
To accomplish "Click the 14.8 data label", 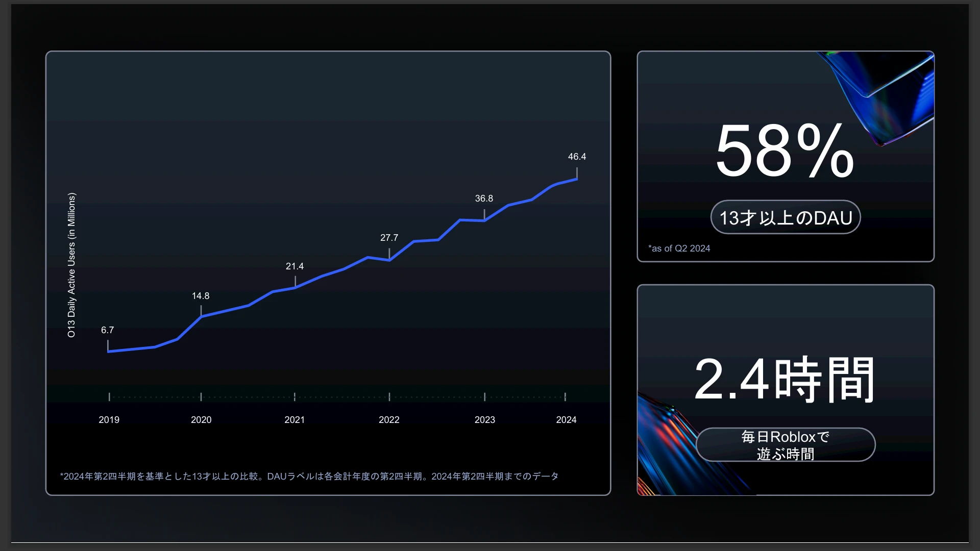I will (x=201, y=296).
